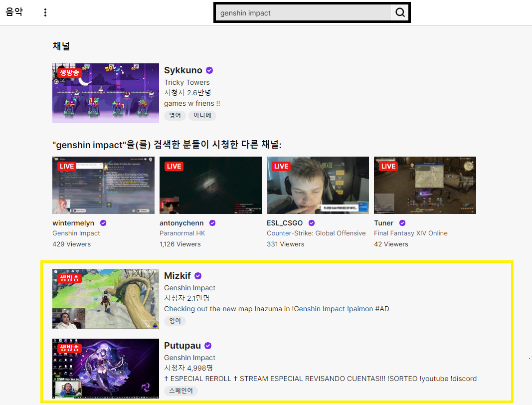Open the ESL_CSGO channel link
This screenshot has height=405, width=532.
(x=285, y=223)
